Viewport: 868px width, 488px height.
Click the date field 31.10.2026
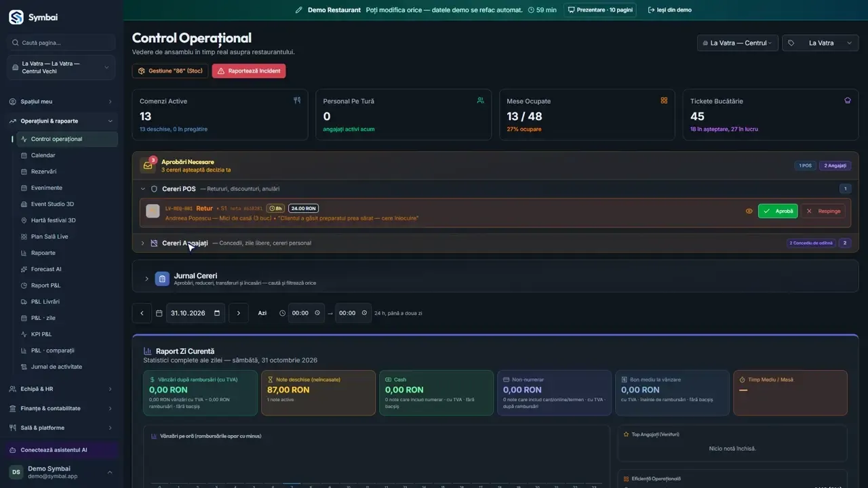pyautogui.click(x=195, y=313)
